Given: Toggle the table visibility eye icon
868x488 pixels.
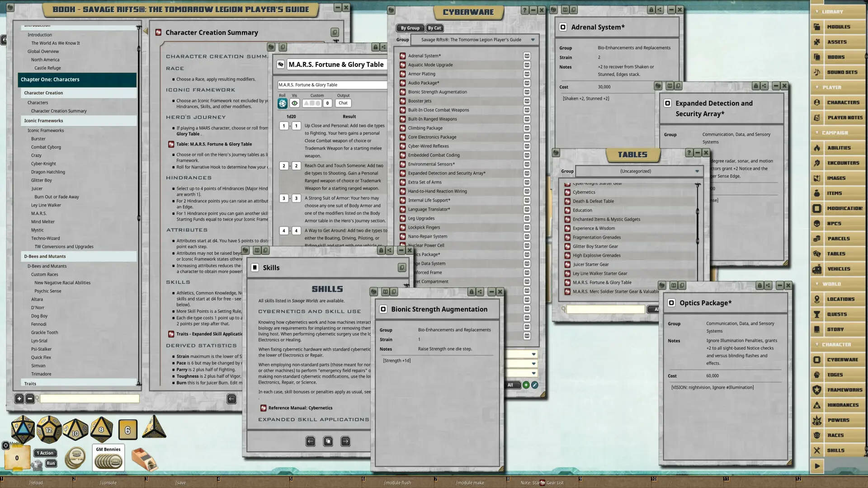Looking at the screenshot, I should click(294, 103).
